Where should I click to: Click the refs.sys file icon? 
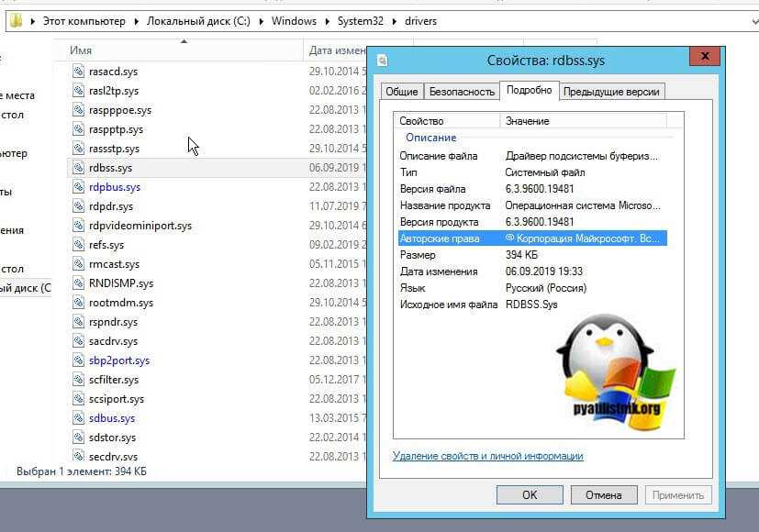78,245
